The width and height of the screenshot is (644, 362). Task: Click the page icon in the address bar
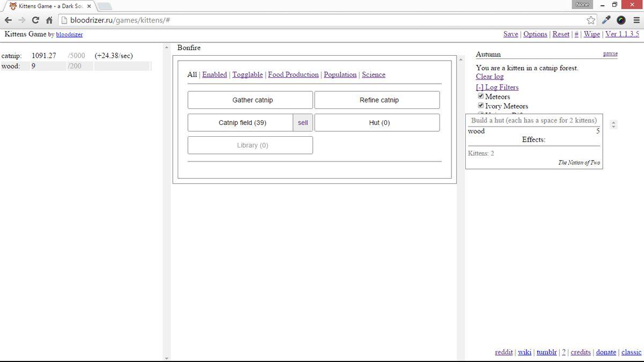click(63, 20)
